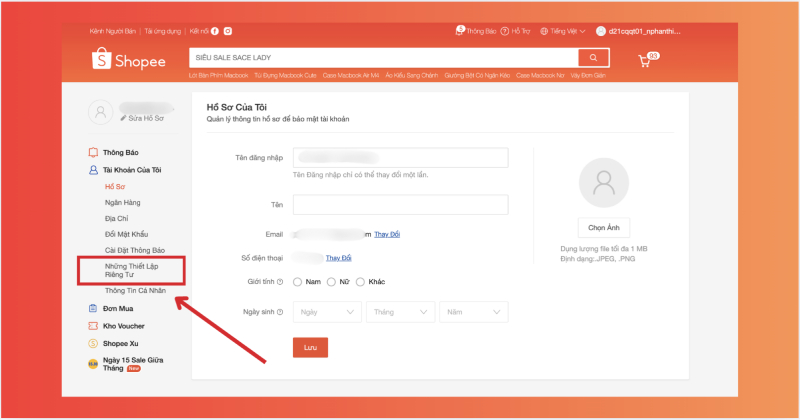Image resolution: width=800 pixels, height=420 pixels.
Task: Open Facebook social icon in header
Action: click(214, 32)
